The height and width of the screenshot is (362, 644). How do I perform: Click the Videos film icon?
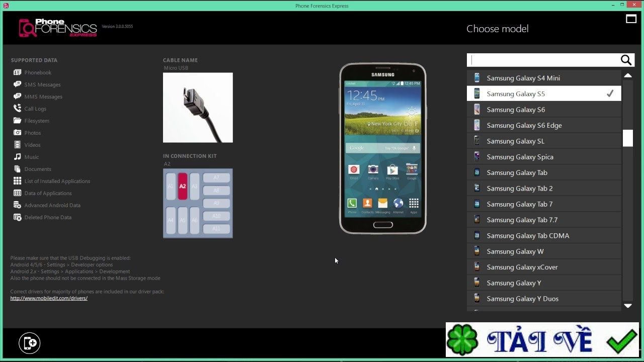(17, 145)
